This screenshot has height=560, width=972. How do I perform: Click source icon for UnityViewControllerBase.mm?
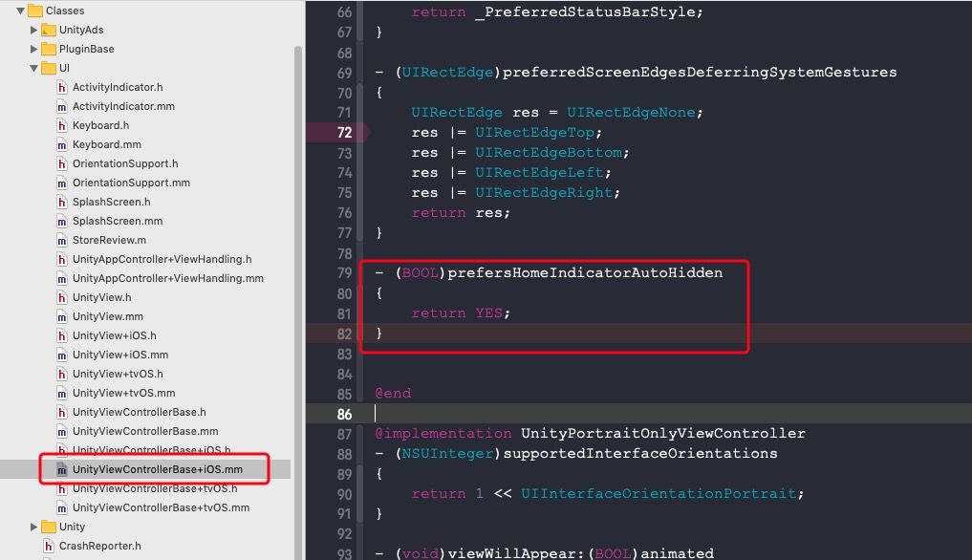point(62,432)
